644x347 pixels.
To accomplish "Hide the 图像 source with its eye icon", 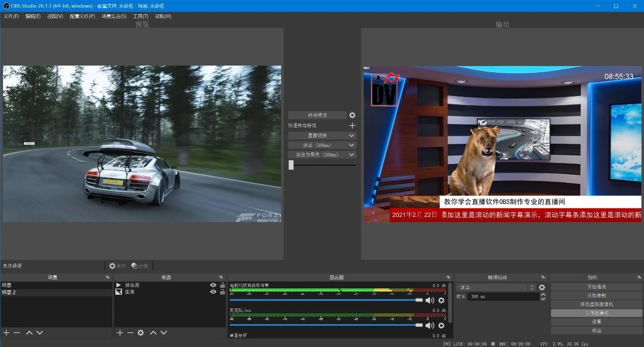I will [213, 292].
